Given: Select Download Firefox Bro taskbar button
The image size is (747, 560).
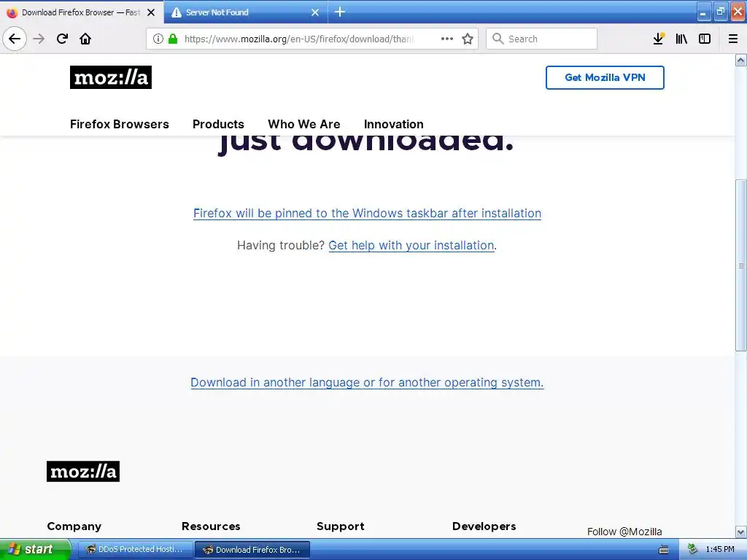Looking at the screenshot, I should click(252, 550).
